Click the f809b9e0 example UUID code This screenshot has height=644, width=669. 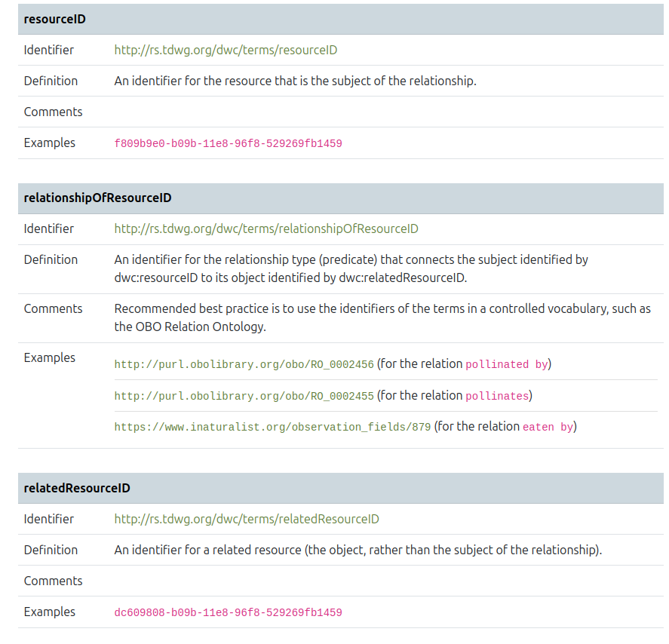coord(228,143)
